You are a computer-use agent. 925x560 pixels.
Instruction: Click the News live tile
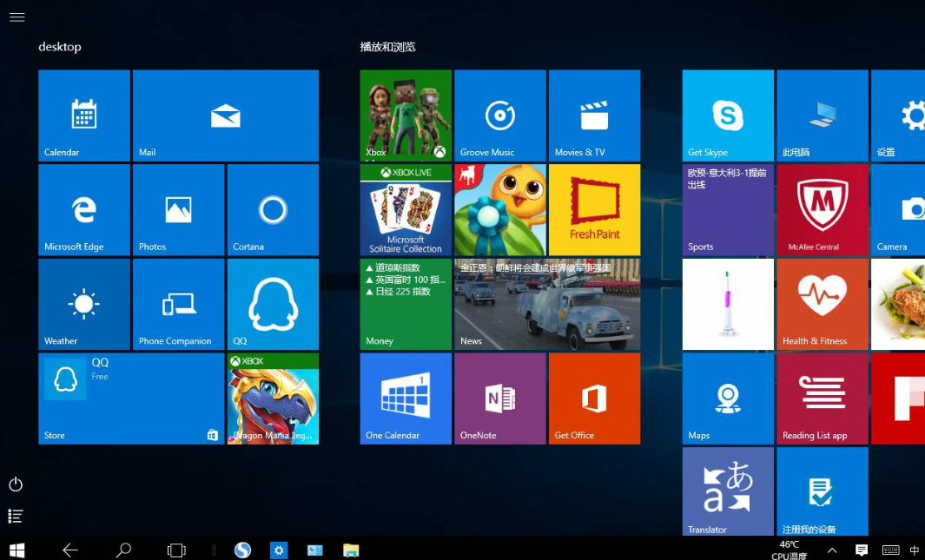[546, 304]
